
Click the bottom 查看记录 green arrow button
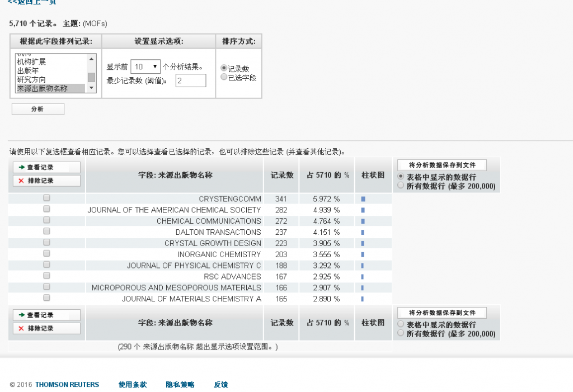pos(46,315)
